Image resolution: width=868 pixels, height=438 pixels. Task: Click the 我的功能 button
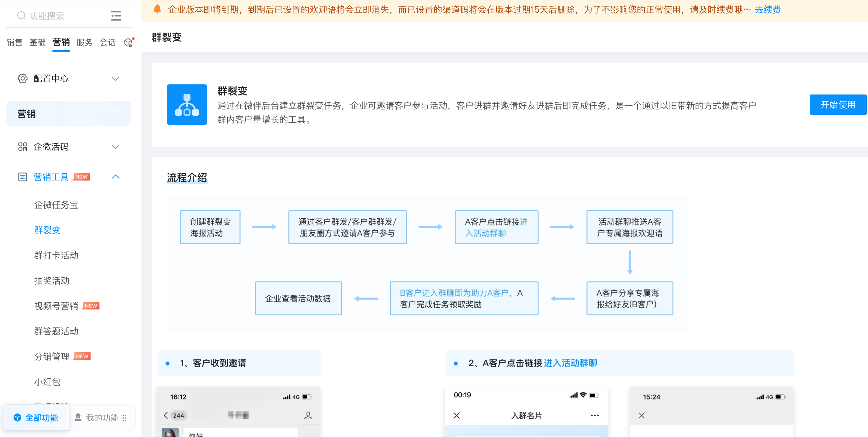[x=101, y=417]
